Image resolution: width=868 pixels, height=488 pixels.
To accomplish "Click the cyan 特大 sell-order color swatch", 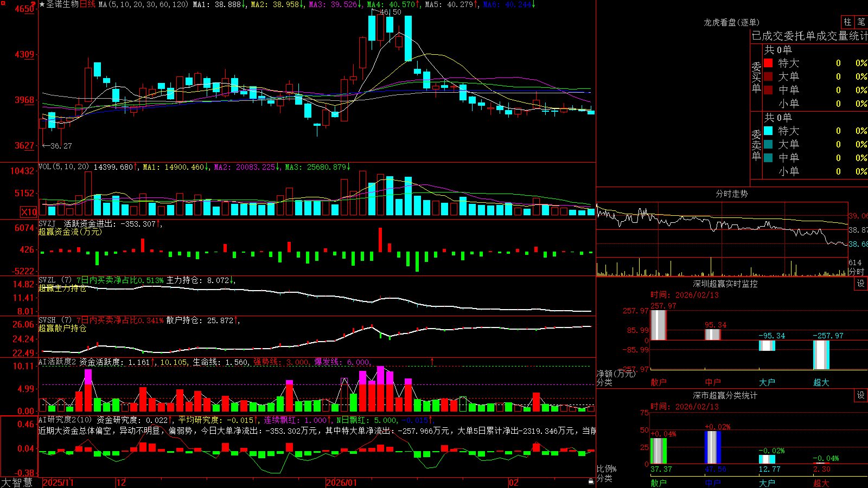I will [x=768, y=131].
